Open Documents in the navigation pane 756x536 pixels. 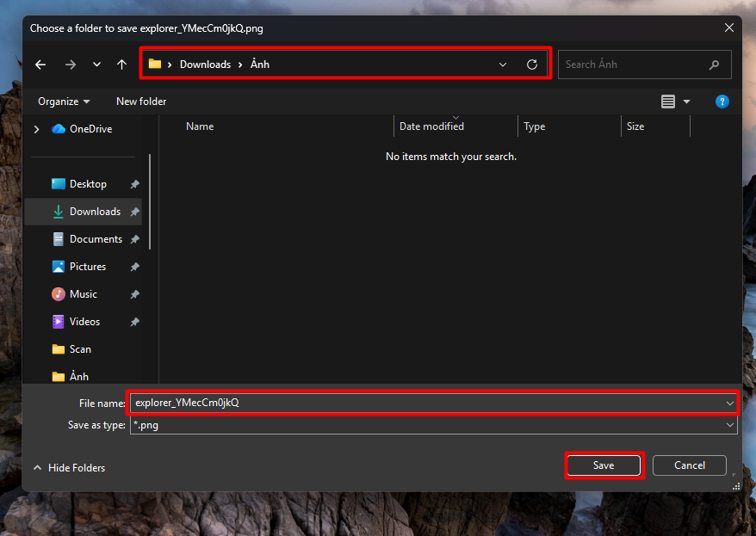[x=87, y=239]
